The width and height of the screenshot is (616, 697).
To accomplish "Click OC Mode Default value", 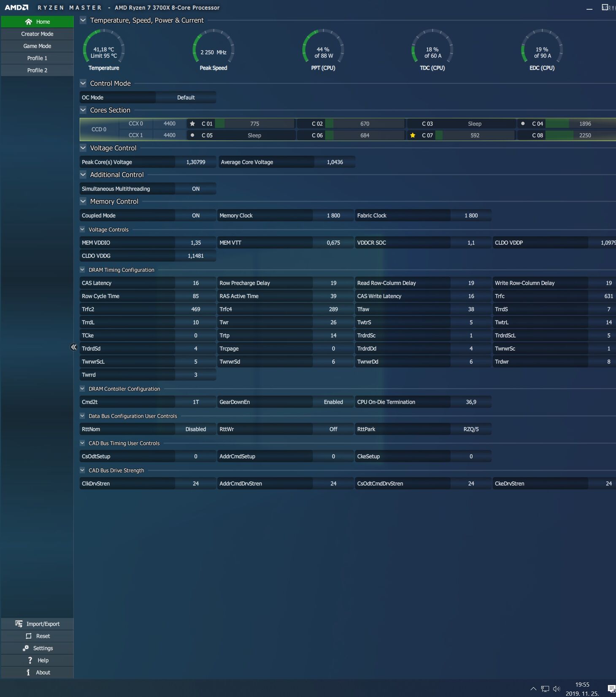I will tap(186, 98).
